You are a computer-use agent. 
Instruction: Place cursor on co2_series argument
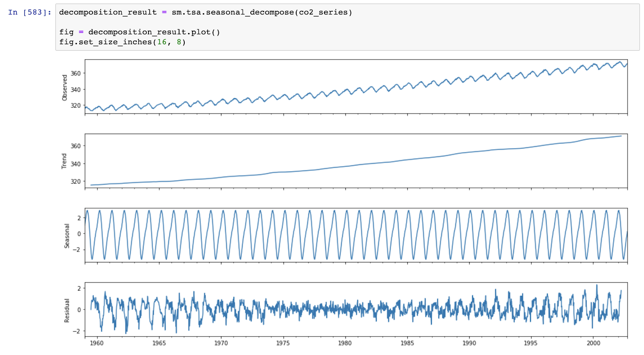point(323,12)
